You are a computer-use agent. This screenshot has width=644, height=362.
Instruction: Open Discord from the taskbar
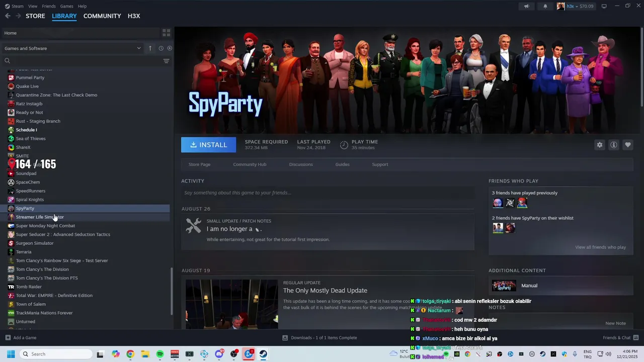point(219,354)
